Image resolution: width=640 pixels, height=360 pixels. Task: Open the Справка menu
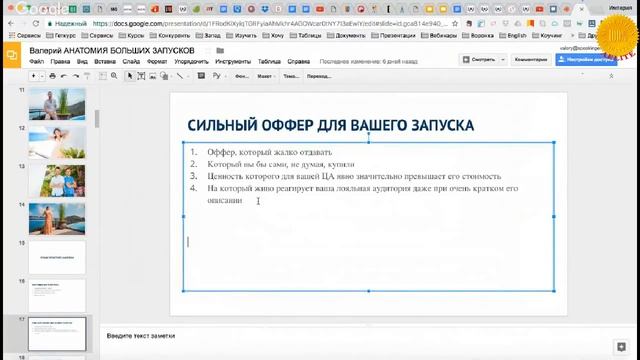click(x=298, y=62)
